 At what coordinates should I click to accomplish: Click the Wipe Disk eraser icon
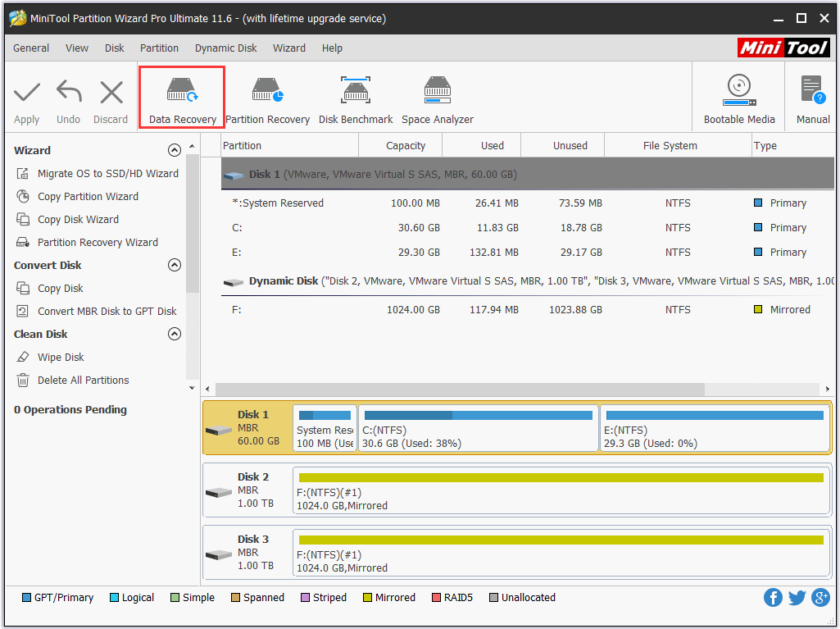[22, 357]
